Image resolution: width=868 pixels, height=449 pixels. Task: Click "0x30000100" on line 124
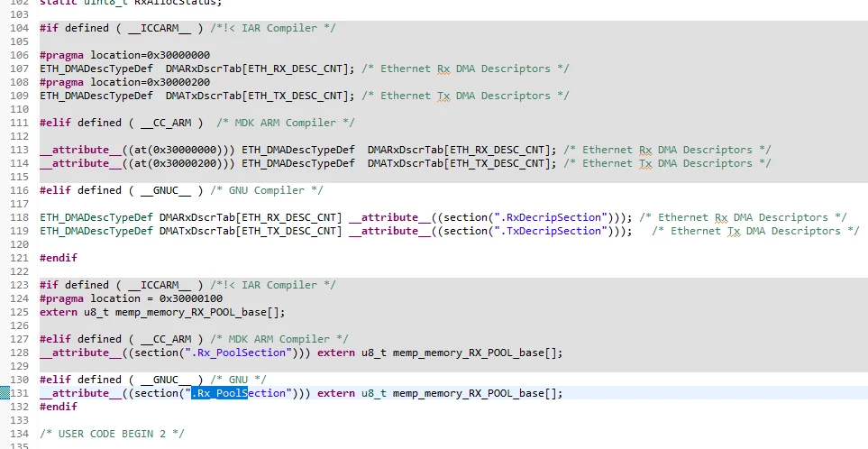[x=191, y=299]
